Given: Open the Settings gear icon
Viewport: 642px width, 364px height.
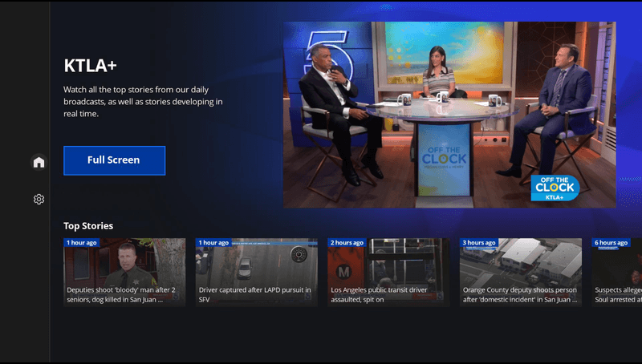Looking at the screenshot, I should (39, 199).
